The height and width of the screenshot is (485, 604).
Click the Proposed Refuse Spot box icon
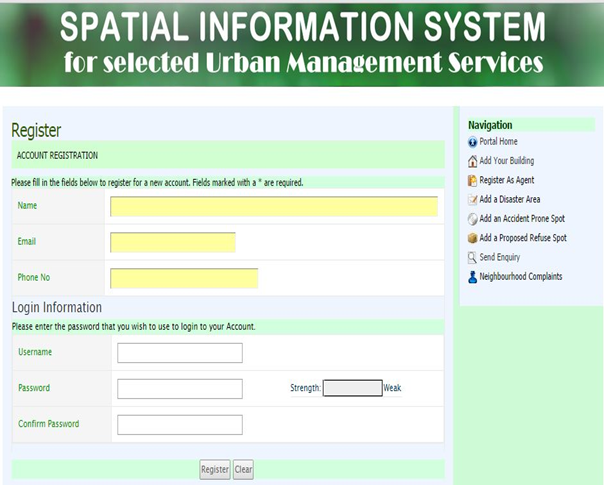[472, 238]
